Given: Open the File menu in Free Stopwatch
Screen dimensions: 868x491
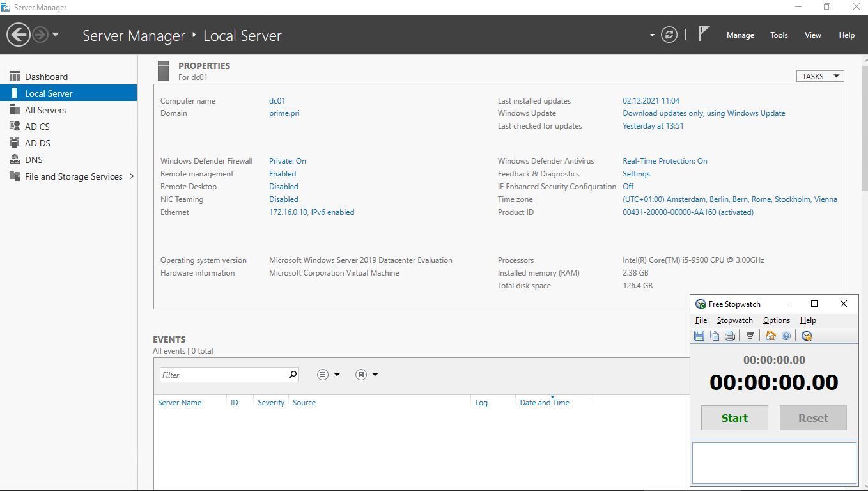Looking at the screenshot, I should 701,320.
